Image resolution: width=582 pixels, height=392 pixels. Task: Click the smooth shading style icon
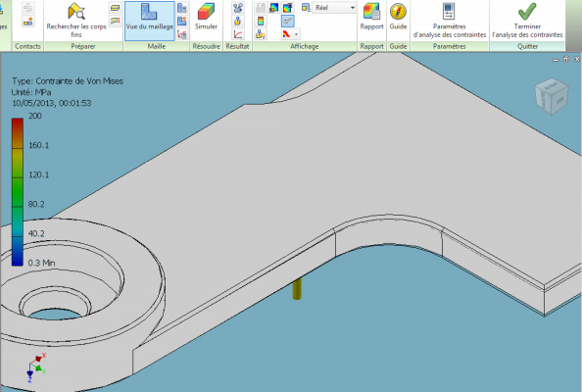pyautogui.click(x=286, y=34)
